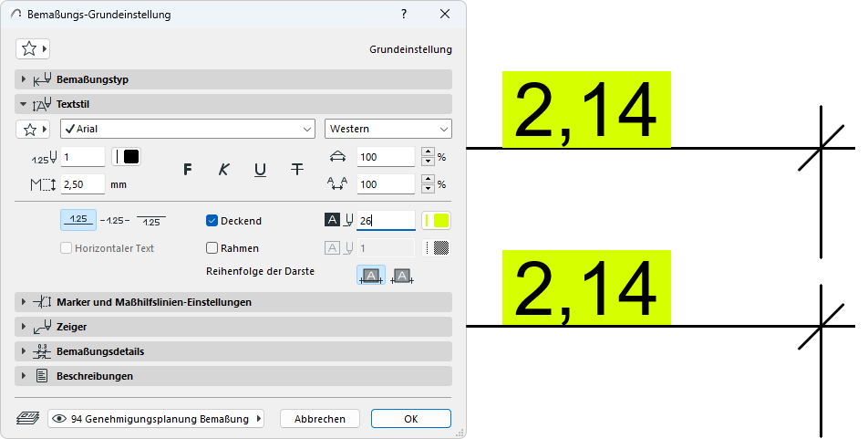Screen dimensions: 868x439
Task: Click the text height icon beside 2,50
Action: click(43, 184)
